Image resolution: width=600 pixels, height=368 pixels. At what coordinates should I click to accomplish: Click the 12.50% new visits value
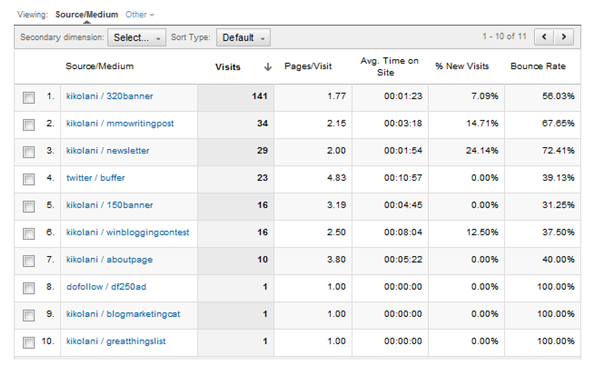click(482, 232)
